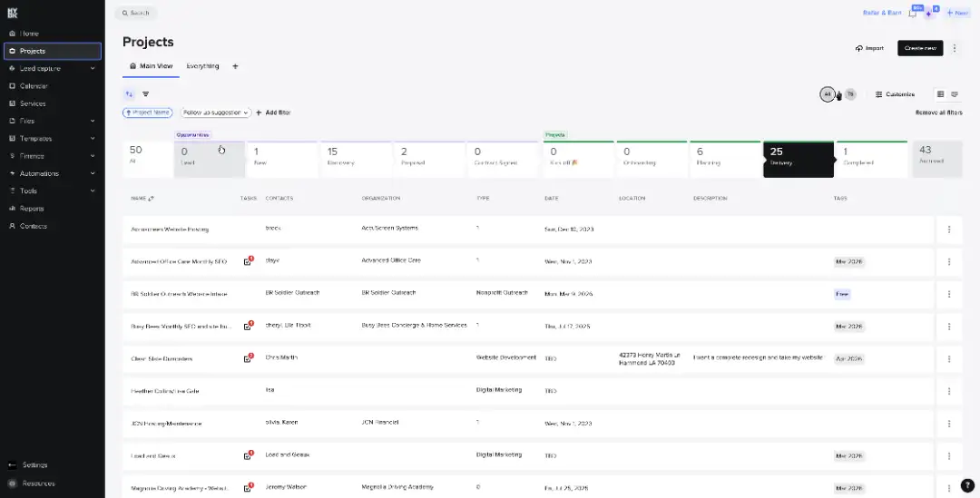
Task: Open the AI sparkle assistant icon
Action: coord(929,13)
